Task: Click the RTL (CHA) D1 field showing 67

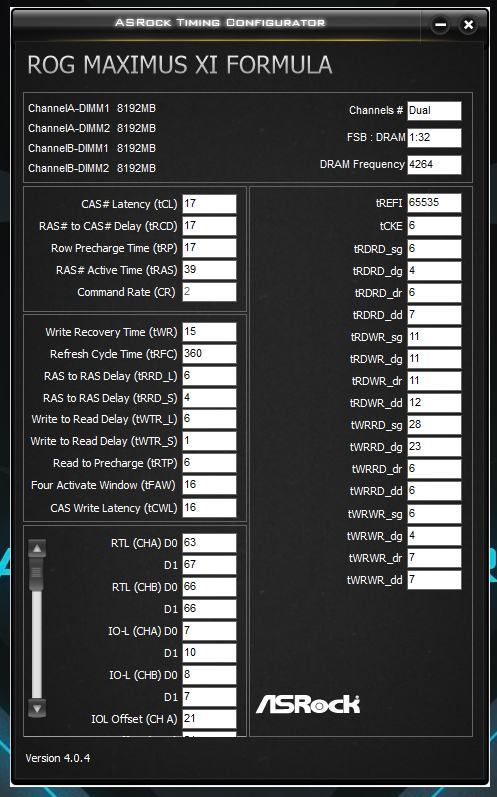Action: pos(209,565)
